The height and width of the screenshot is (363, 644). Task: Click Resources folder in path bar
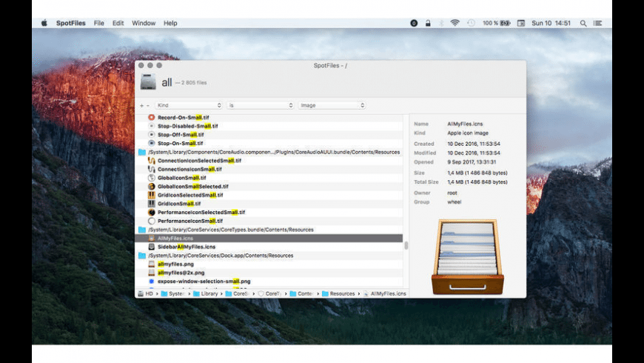pyautogui.click(x=338, y=293)
